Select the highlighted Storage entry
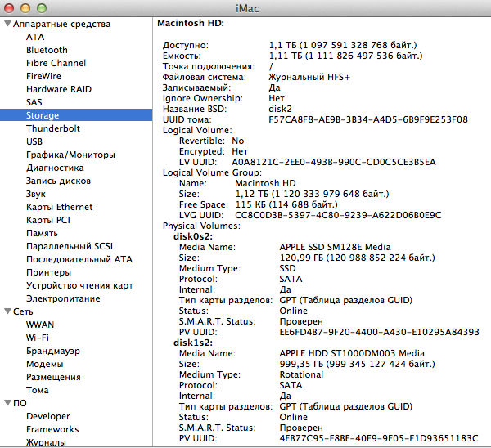491x448 pixels. [x=76, y=115]
